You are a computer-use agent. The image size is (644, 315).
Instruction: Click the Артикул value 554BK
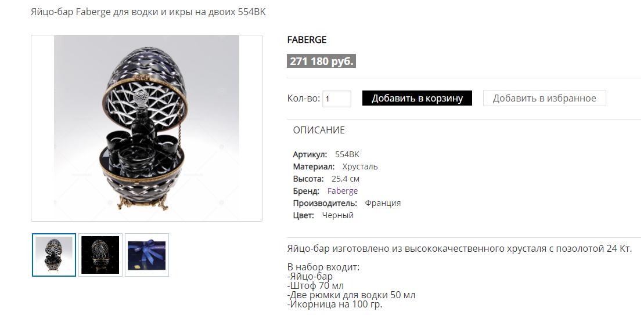click(x=347, y=155)
